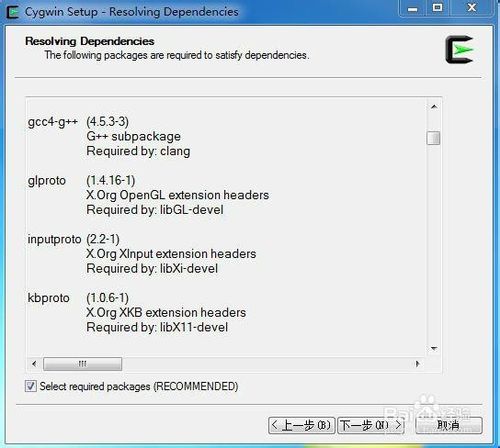Select the gcc4-g++ package entry
Image resolution: width=500 pixels, height=448 pixels.
[53, 122]
